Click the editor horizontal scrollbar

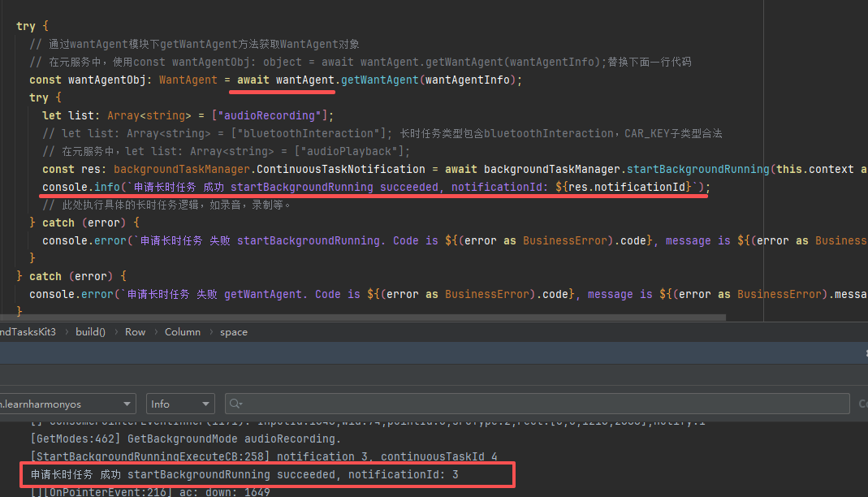363,318
